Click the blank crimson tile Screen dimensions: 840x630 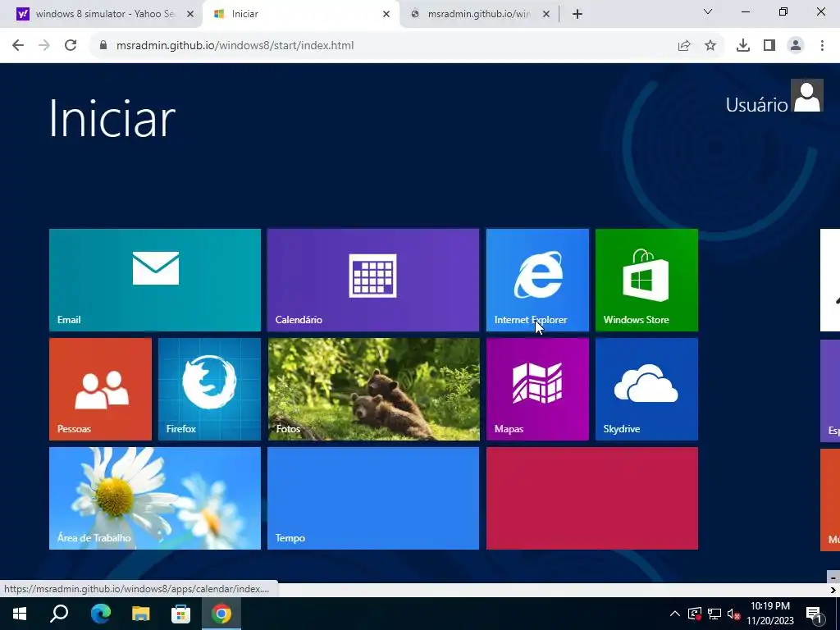tap(592, 498)
